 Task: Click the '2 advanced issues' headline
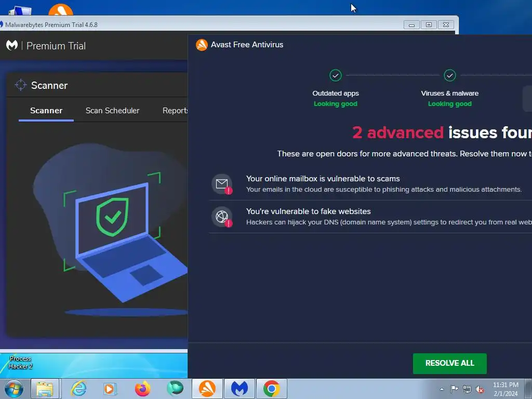point(442,132)
